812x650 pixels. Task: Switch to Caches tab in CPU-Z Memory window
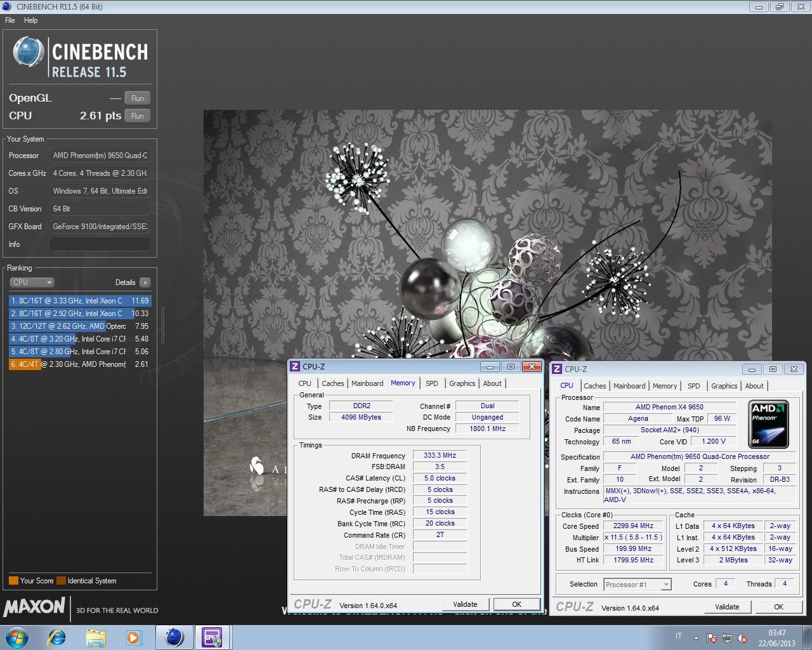click(332, 383)
